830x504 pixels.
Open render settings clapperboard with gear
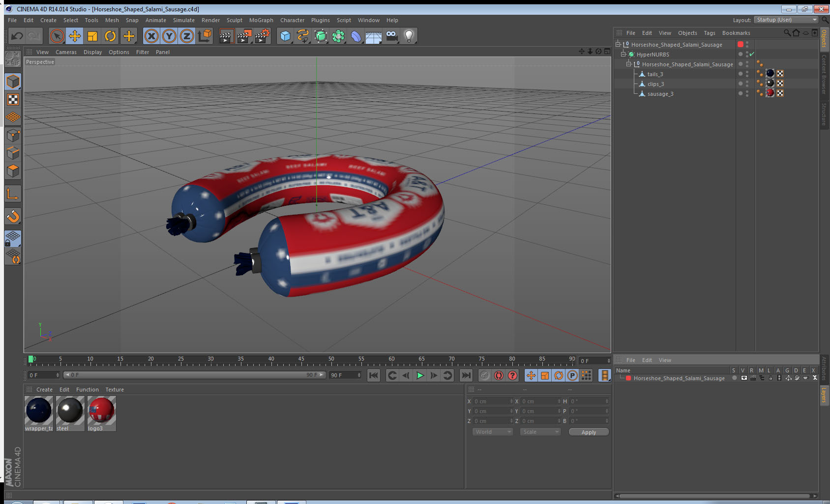262,36
